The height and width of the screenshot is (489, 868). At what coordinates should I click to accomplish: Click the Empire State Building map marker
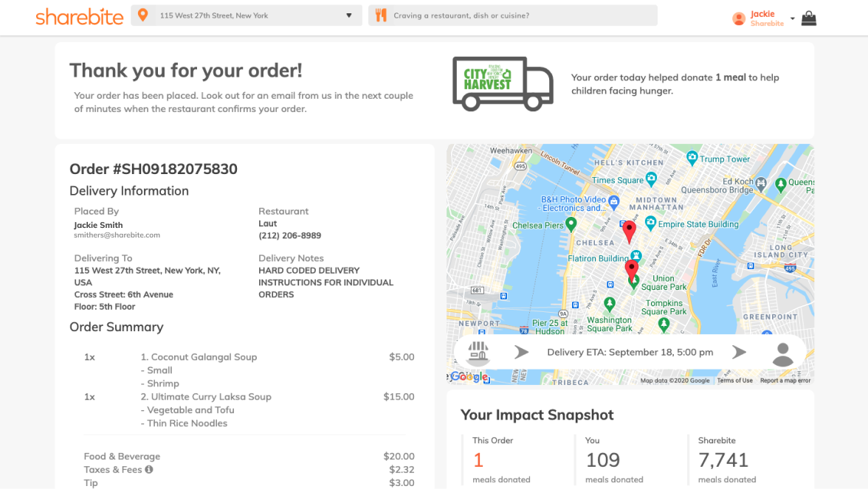[x=650, y=223]
